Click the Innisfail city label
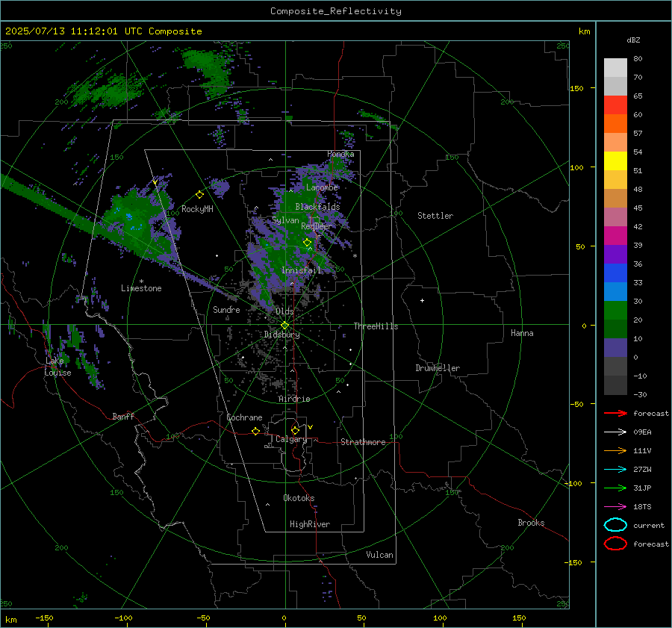 click(x=301, y=270)
